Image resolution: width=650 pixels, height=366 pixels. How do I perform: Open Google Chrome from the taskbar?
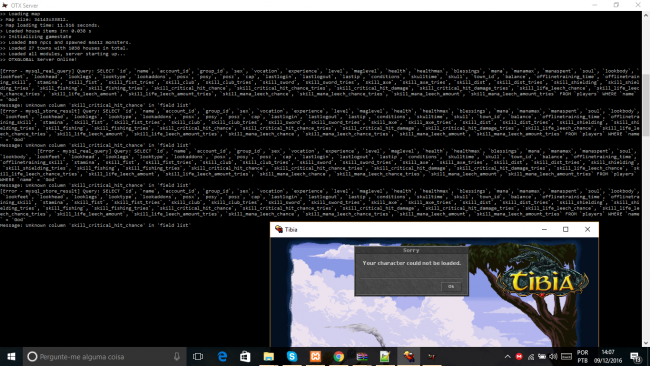click(339, 356)
